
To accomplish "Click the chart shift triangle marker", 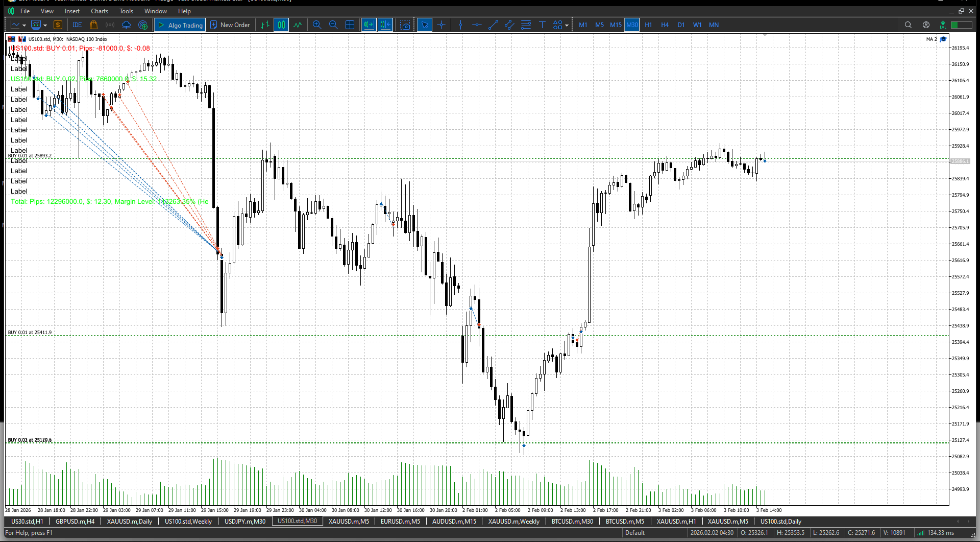I will (x=765, y=35).
